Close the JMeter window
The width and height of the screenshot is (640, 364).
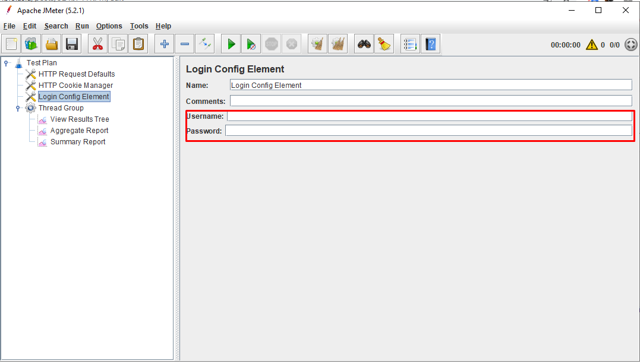(625, 10)
